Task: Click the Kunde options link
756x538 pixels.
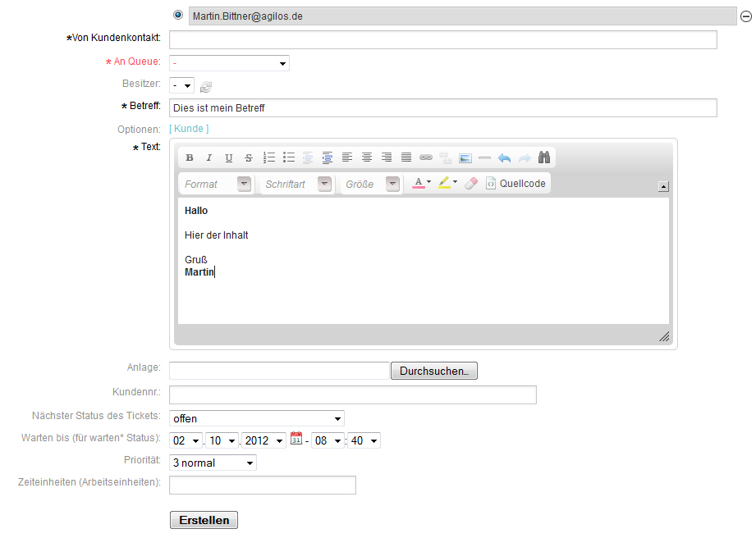Action: click(189, 129)
